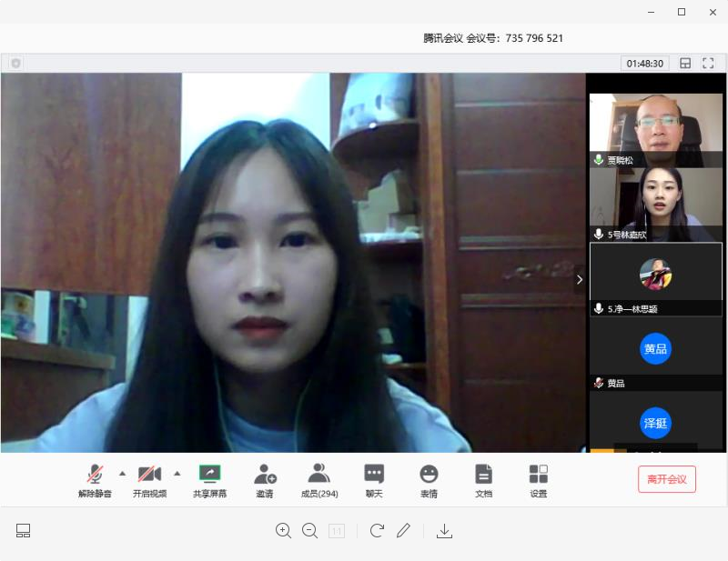Open the 邀请 invite icon
728x561 pixels.
(265, 479)
